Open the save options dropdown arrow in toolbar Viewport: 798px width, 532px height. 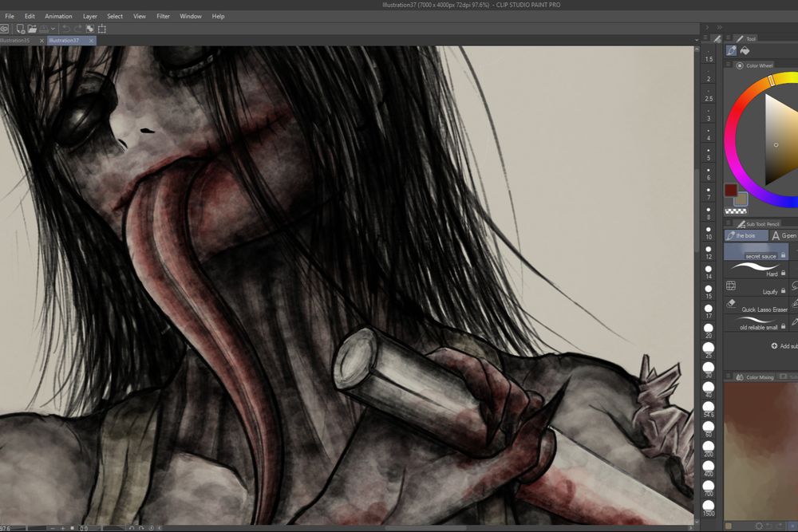tap(53, 28)
